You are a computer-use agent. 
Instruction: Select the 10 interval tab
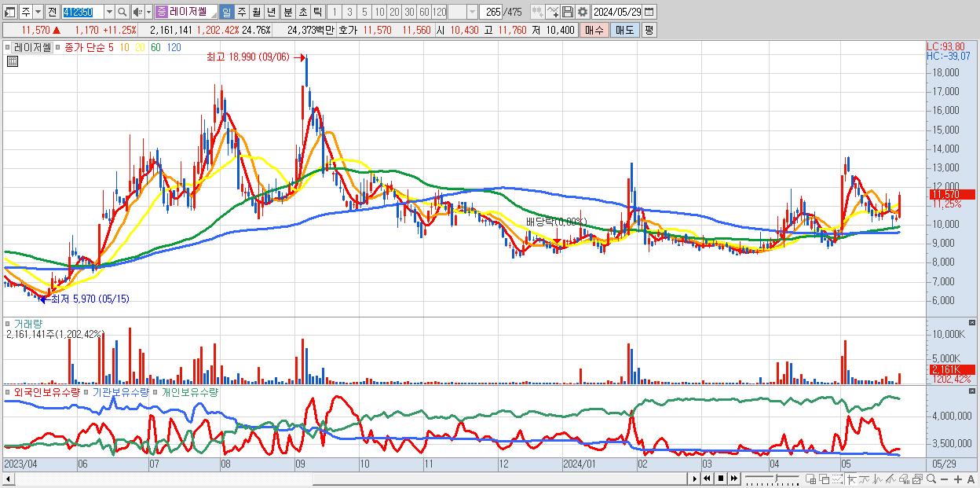379,13
